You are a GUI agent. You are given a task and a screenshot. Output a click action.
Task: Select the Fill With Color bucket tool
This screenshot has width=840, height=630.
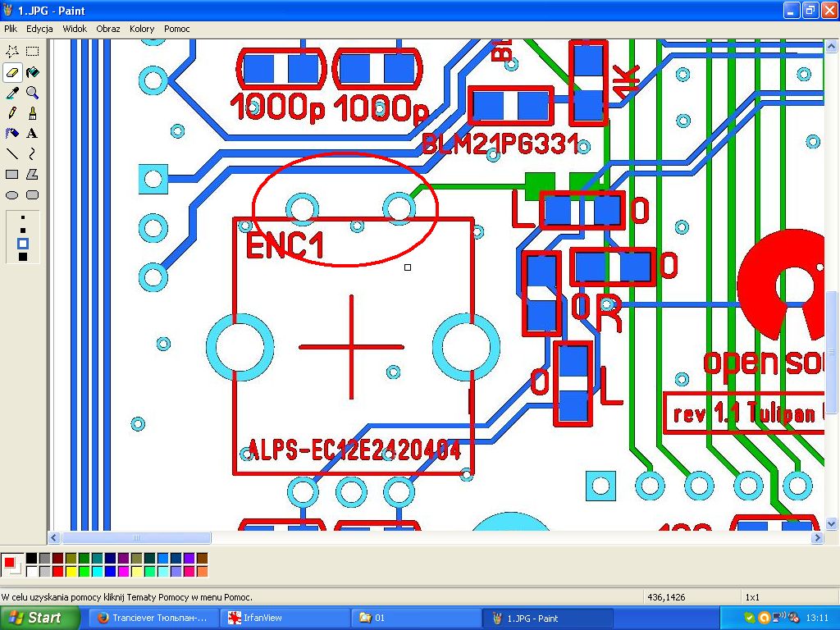coord(32,72)
